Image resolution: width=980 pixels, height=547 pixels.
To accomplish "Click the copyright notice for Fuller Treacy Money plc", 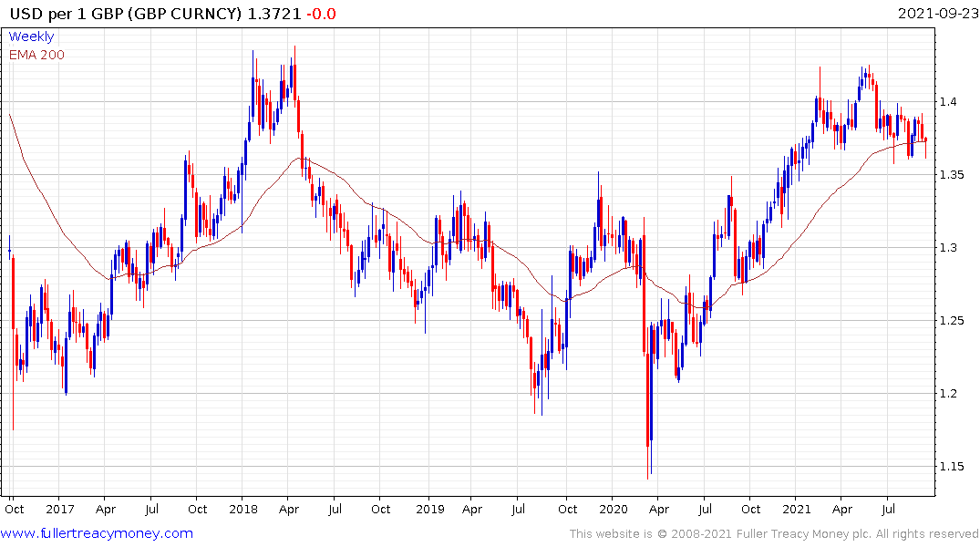I will tap(774, 534).
